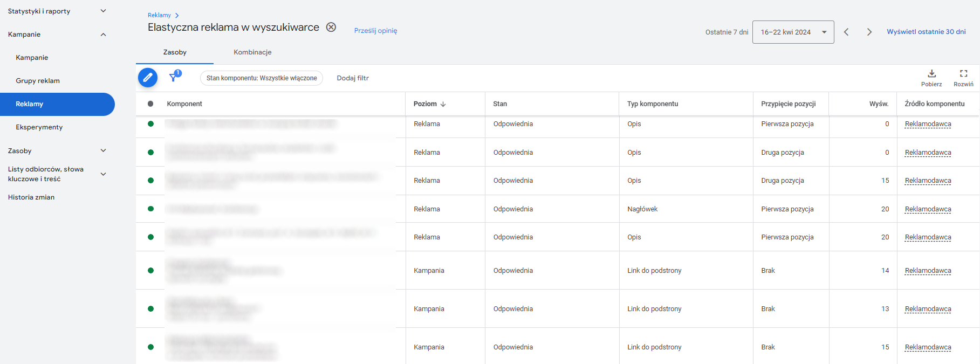Click the Dodaj filtr field
Screen dimensions: 980x364
(353, 78)
